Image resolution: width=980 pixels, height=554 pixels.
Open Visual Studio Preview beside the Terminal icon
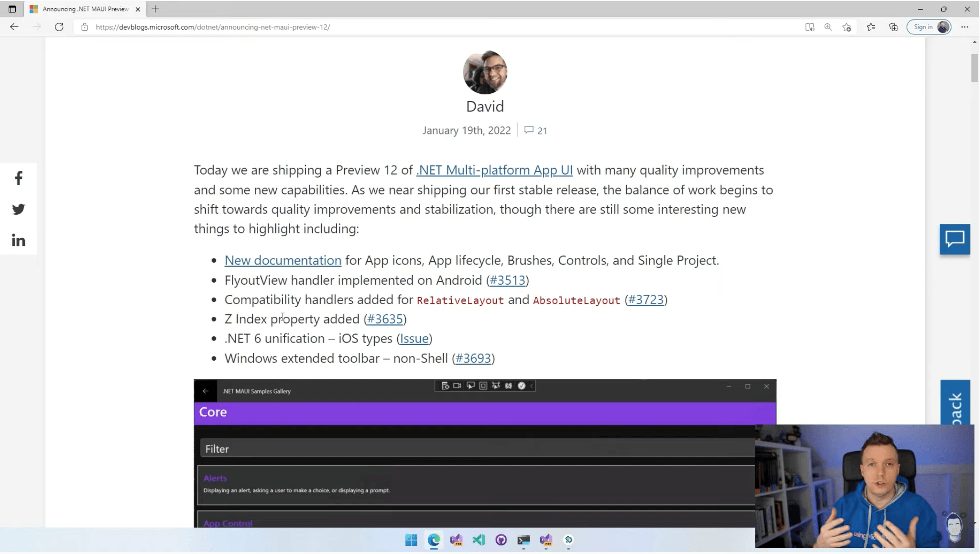coord(546,541)
